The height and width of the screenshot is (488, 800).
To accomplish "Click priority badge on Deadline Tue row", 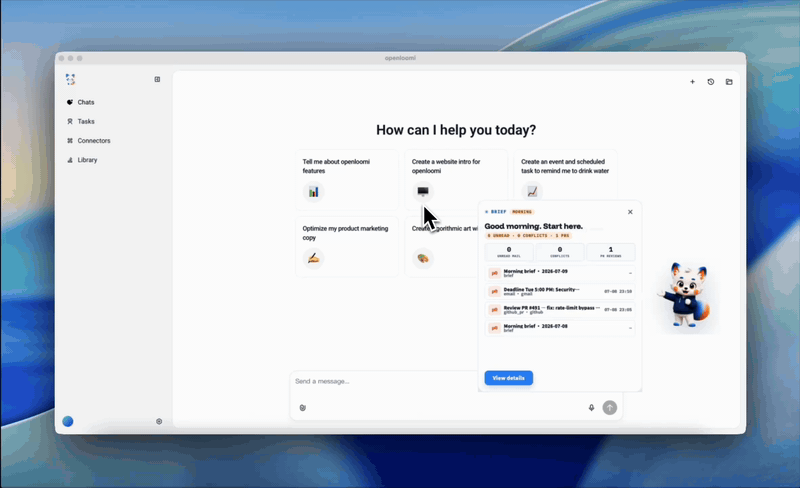I will tap(494, 291).
